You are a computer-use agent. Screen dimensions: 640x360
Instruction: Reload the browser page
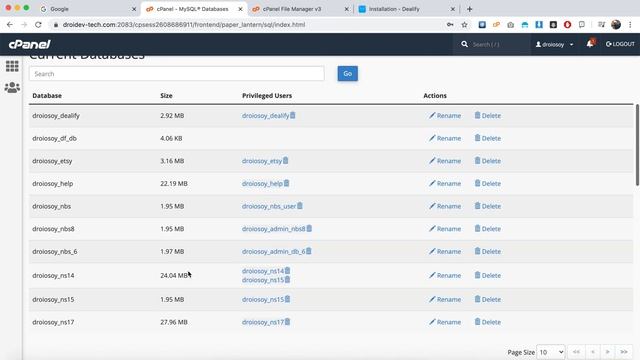[38, 24]
